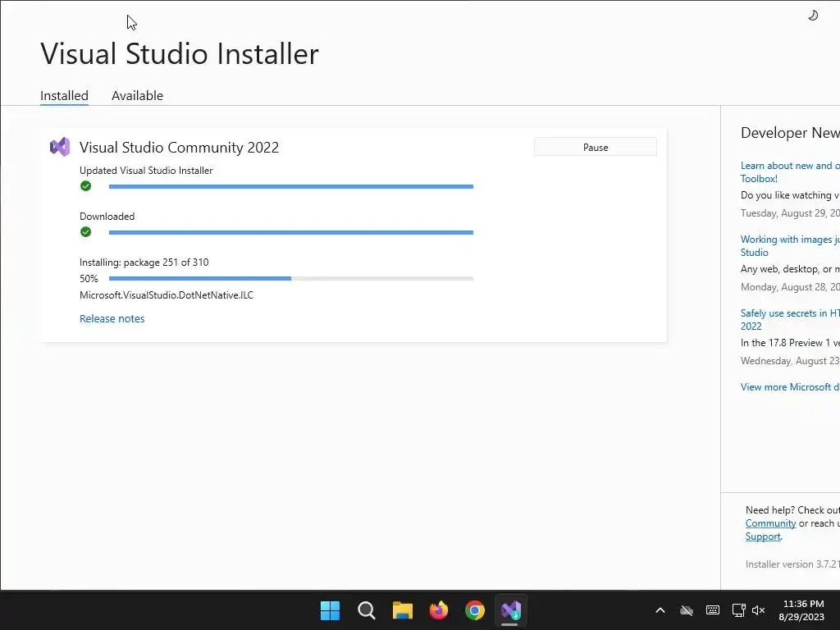Open the Windows Start menu

tap(330, 610)
